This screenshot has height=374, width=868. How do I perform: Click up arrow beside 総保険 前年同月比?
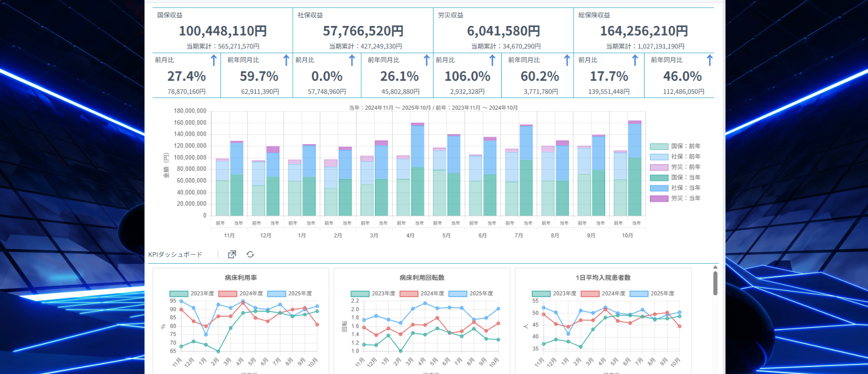tap(709, 60)
